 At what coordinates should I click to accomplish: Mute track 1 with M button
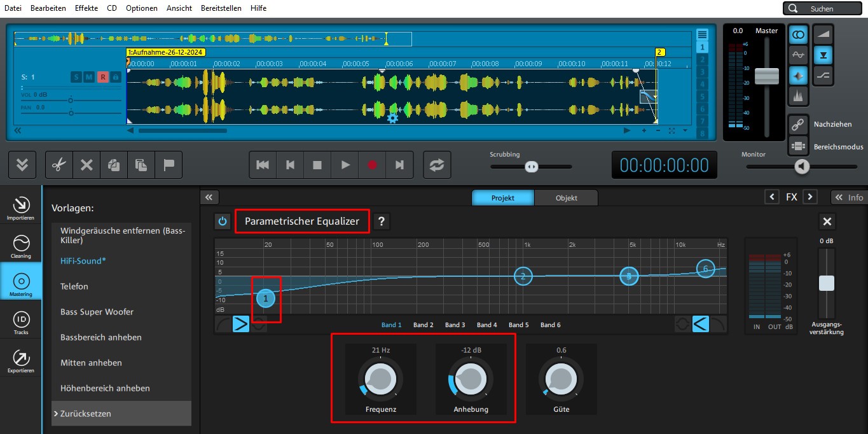click(89, 77)
